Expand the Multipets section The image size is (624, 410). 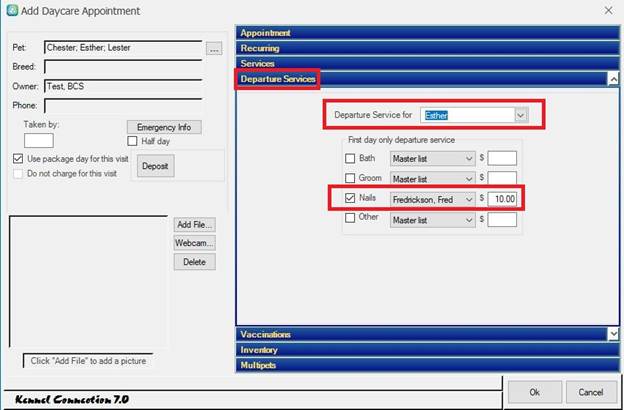pyautogui.click(x=427, y=365)
